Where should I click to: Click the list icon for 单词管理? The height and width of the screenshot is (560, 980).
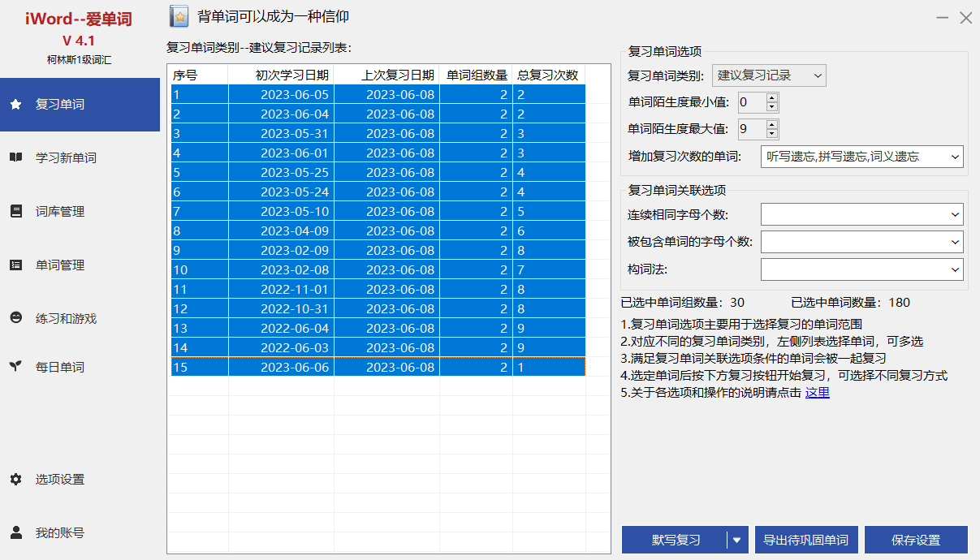pyautogui.click(x=15, y=265)
